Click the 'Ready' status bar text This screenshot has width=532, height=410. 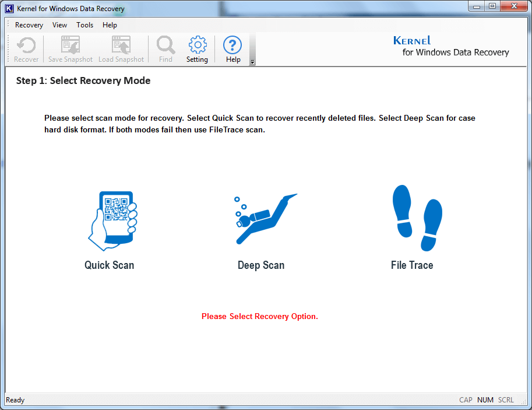click(x=15, y=400)
